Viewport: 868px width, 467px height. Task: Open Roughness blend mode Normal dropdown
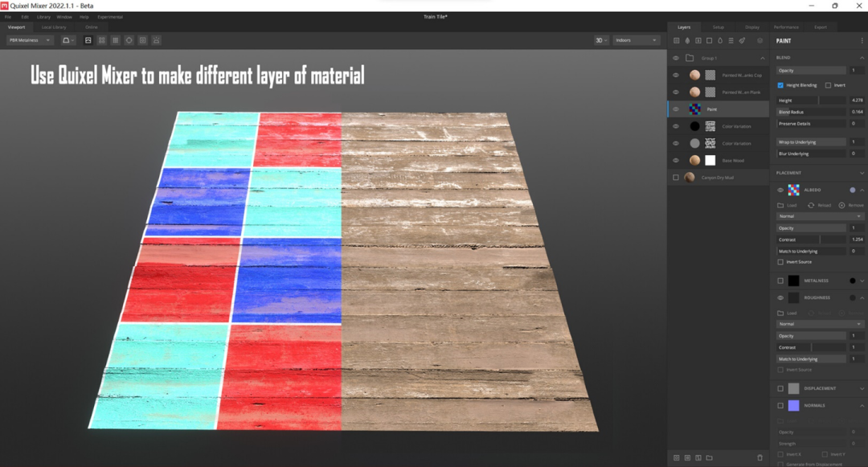(820, 324)
